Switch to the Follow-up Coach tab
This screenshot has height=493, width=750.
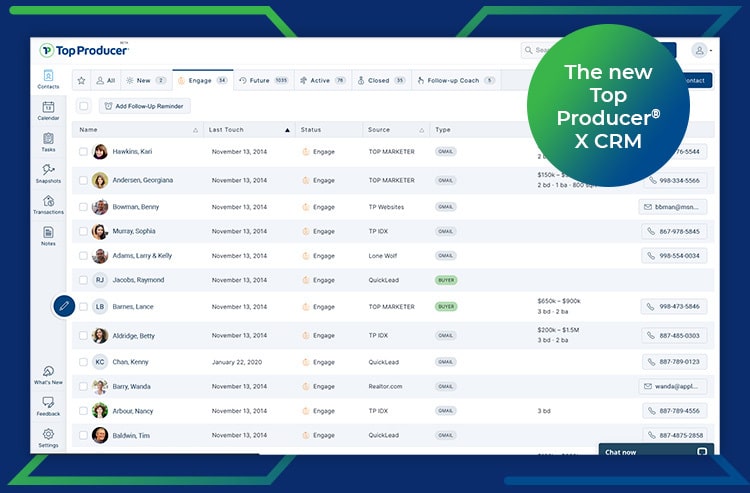(456, 80)
